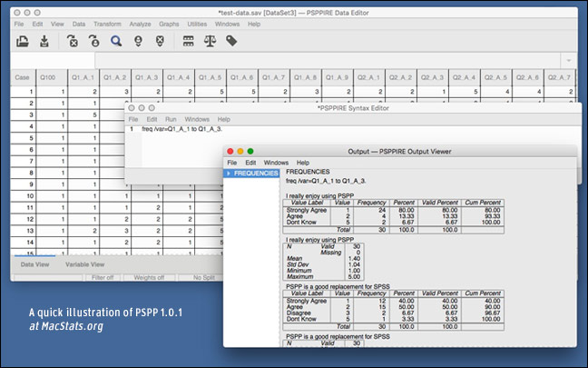Select row header for case 7
This screenshot has height=368, width=588.
pyautogui.click(x=23, y=161)
